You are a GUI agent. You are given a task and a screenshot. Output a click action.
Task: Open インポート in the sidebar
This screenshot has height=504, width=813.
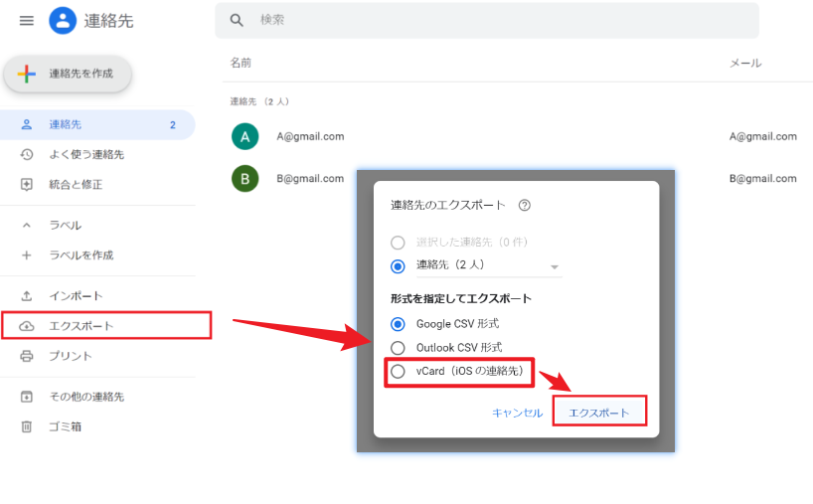[76, 296]
